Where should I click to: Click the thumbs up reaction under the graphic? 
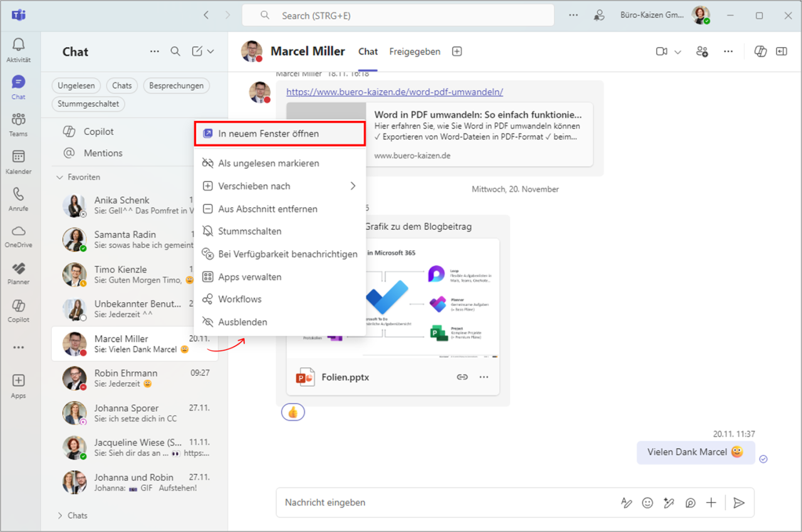tap(293, 412)
